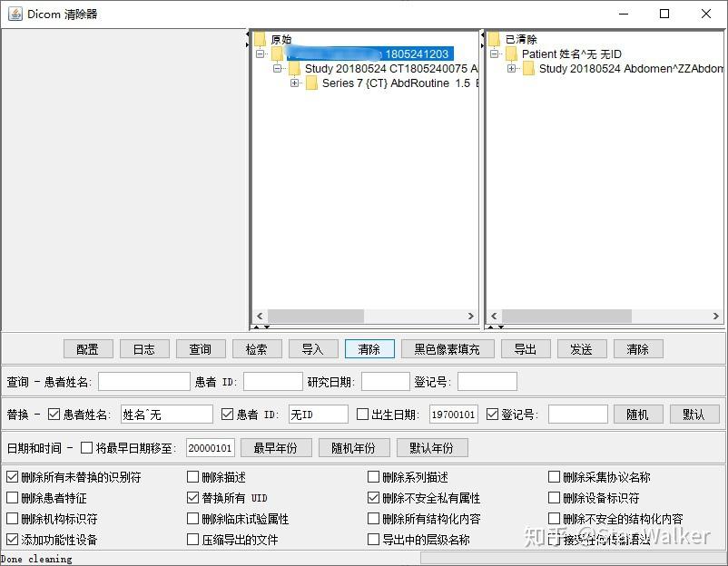728x566 pixels.
Task: Enable the 删除设备标识符 option
Action: point(554,496)
